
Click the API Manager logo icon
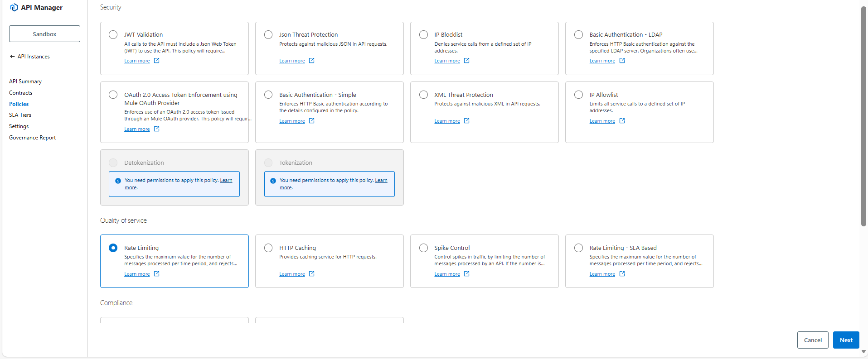[14, 7]
